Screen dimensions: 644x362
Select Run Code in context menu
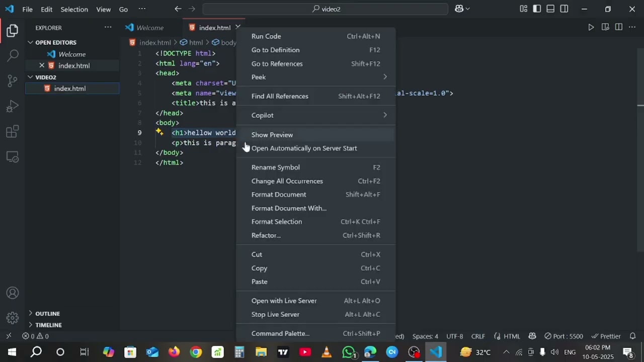click(316, 36)
